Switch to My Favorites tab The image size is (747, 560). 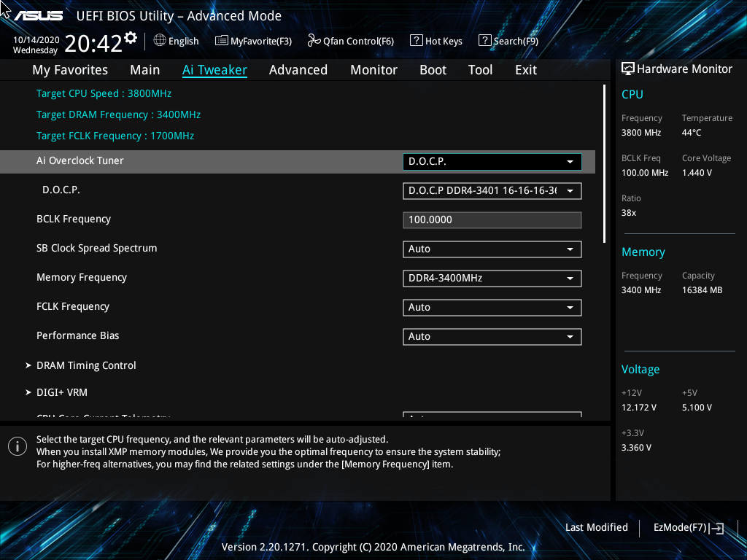pyautogui.click(x=70, y=70)
